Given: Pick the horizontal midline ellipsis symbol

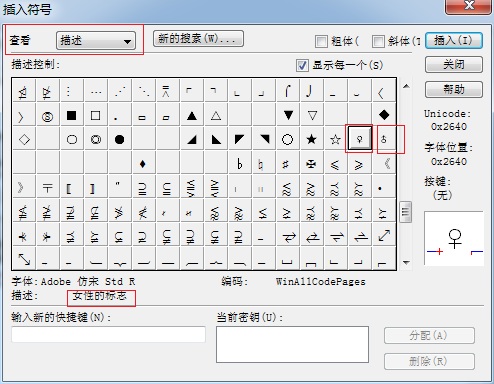Looking at the screenshot, I should [x=96, y=92].
